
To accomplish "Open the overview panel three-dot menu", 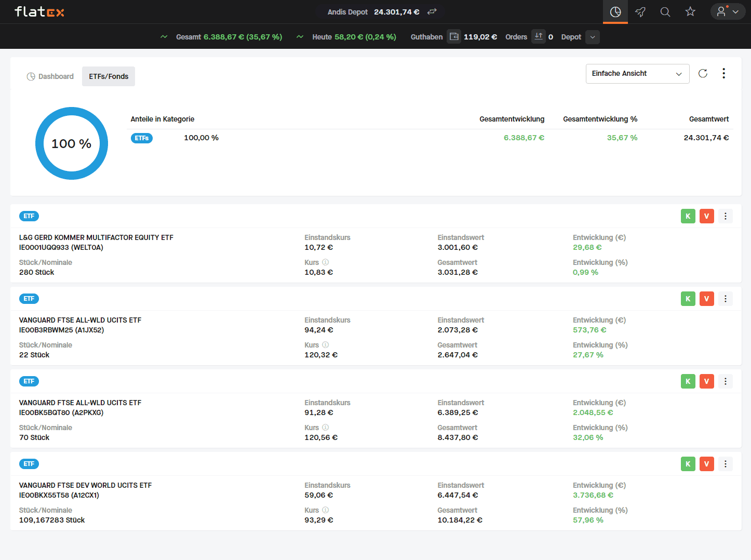I will pyautogui.click(x=723, y=73).
